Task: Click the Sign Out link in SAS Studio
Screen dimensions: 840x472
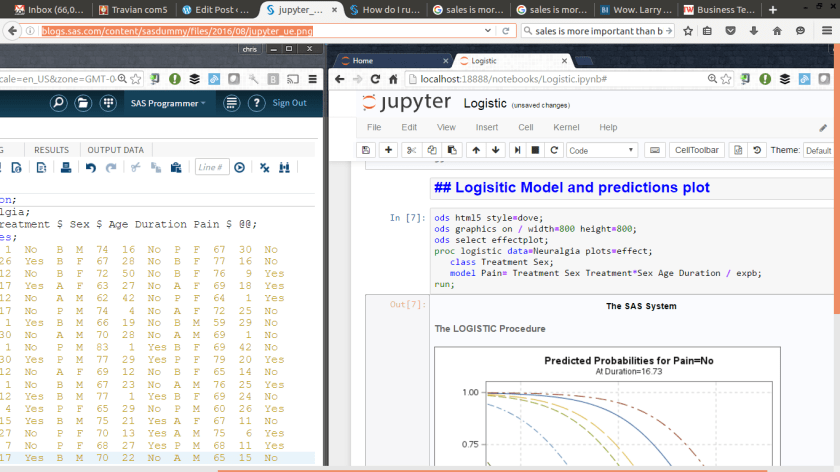Action: (x=289, y=103)
